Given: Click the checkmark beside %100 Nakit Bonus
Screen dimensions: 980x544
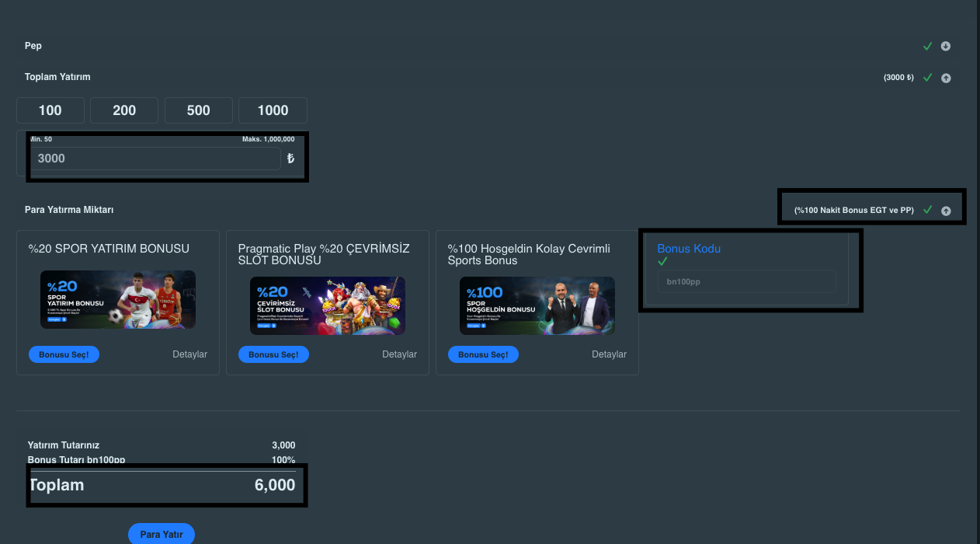Looking at the screenshot, I should click(x=927, y=210).
